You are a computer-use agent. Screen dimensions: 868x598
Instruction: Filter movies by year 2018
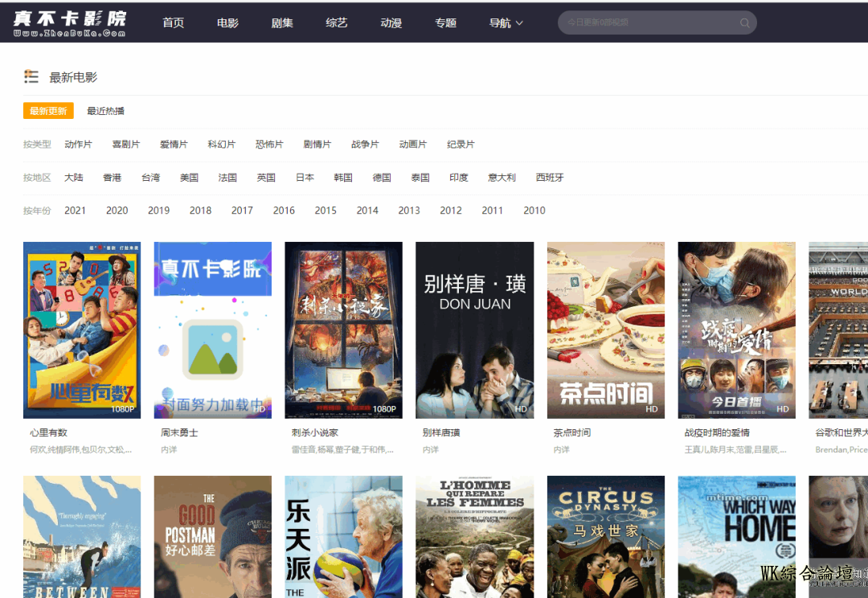tap(200, 211)
